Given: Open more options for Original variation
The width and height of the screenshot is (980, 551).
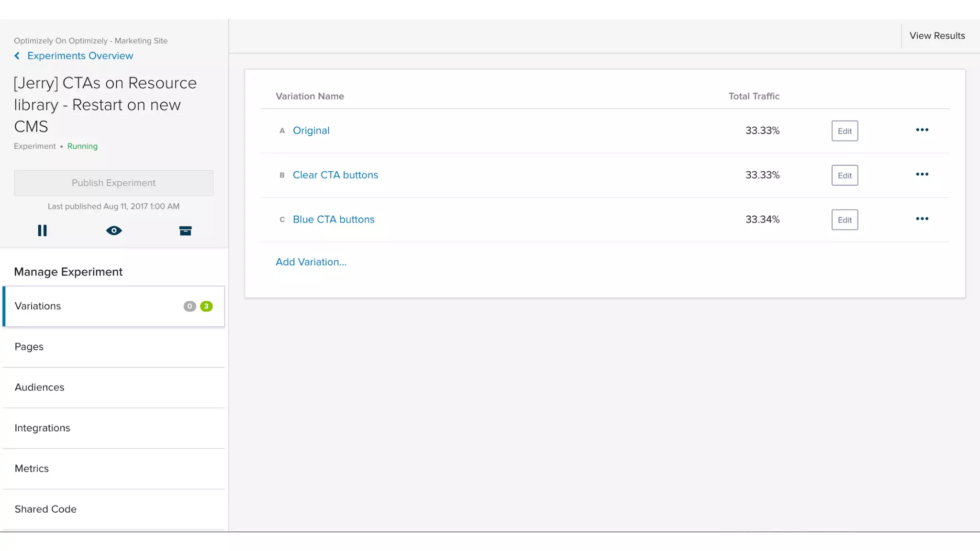Looking at the screenshot, I should point(922,130).
